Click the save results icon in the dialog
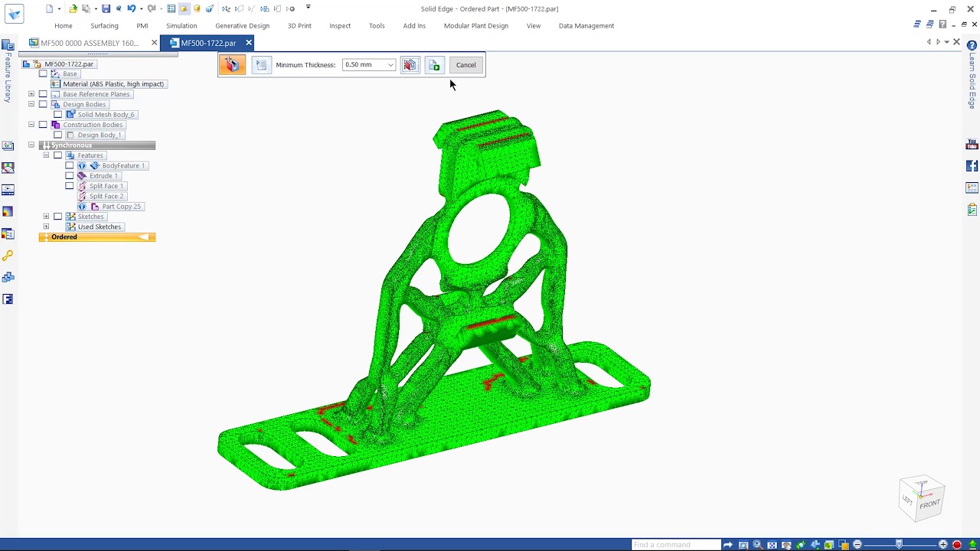 410,64
